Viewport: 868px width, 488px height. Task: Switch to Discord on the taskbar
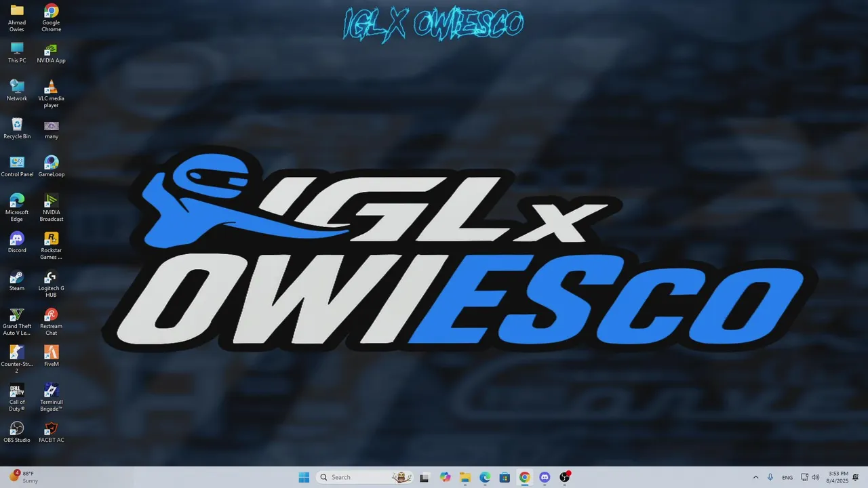pyautogui.click(x=545, y=477)
